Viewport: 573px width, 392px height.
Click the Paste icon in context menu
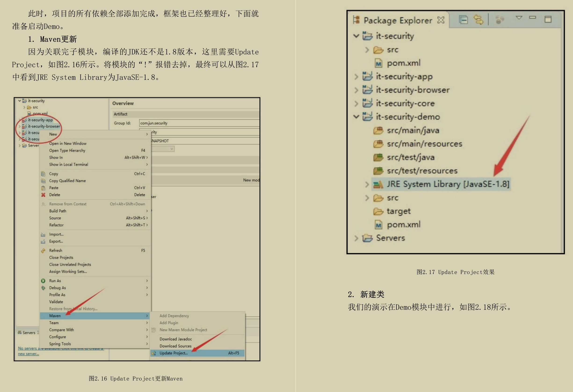click(43, 188)
